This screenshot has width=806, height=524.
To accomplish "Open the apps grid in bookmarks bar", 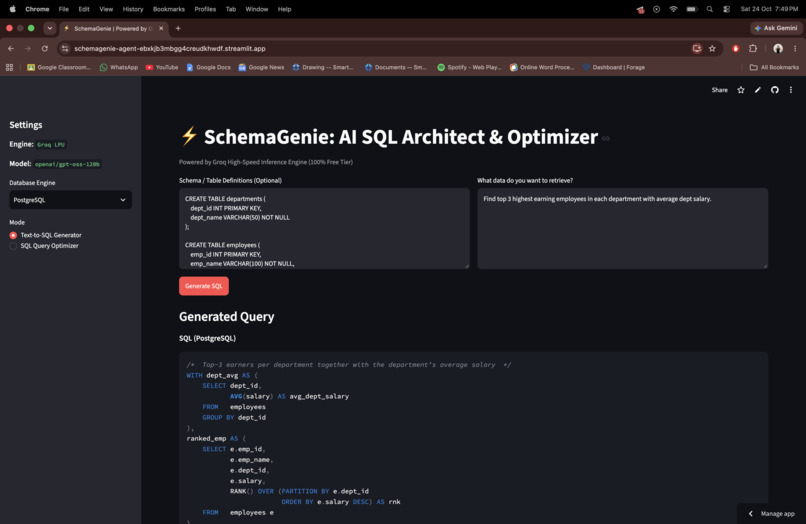I will (9, 67).
